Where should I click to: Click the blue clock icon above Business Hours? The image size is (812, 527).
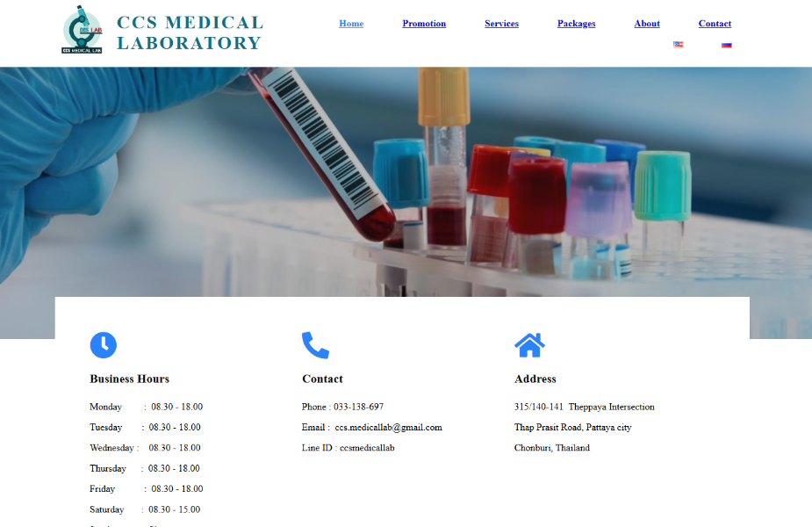coord(103,345)
